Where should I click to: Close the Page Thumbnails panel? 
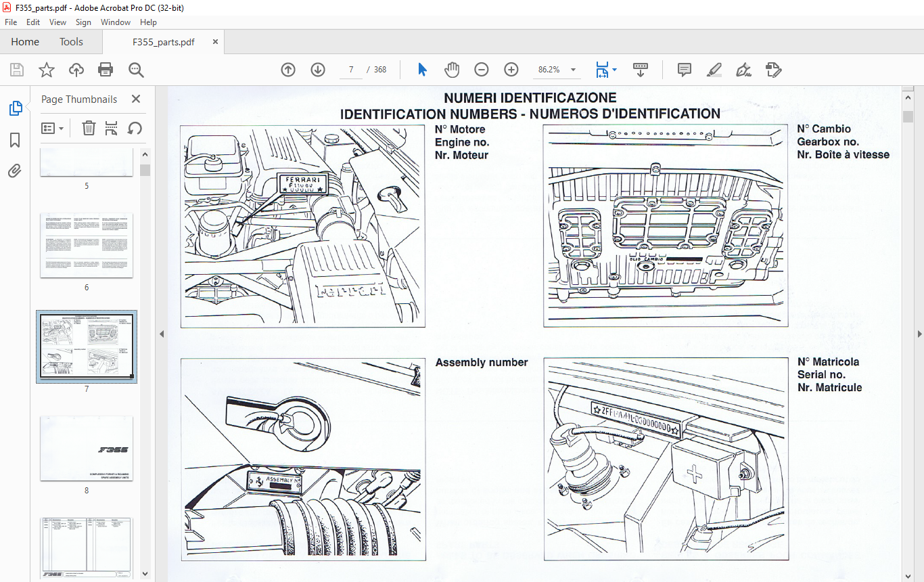click(x=136, y=99)
